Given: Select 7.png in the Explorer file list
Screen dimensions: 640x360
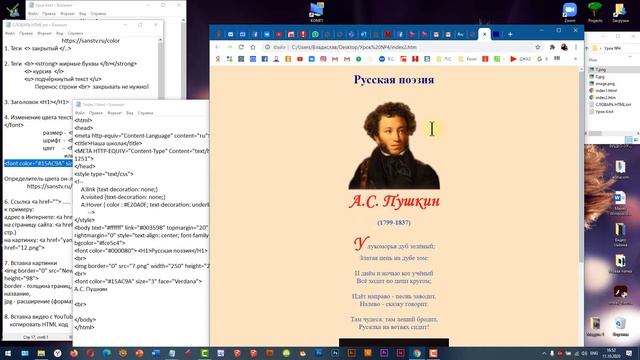Looking at the screenshot, I should coord(600,70).
